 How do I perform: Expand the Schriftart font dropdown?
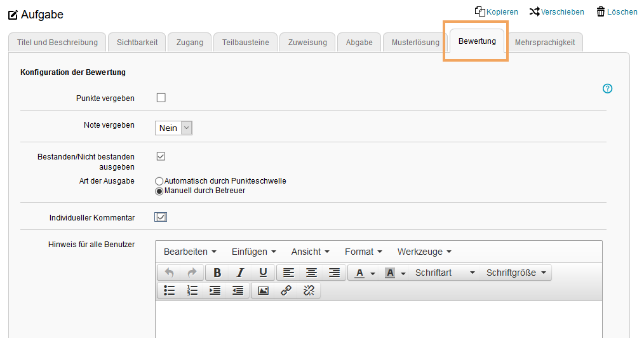(445, 273)
